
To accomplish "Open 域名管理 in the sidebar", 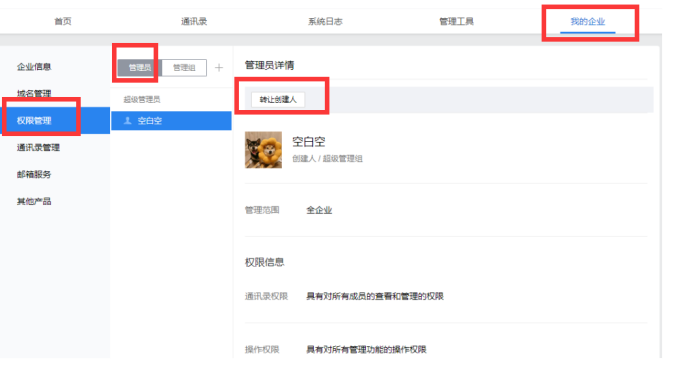I will pyautogui.click(x=34, y=94).
